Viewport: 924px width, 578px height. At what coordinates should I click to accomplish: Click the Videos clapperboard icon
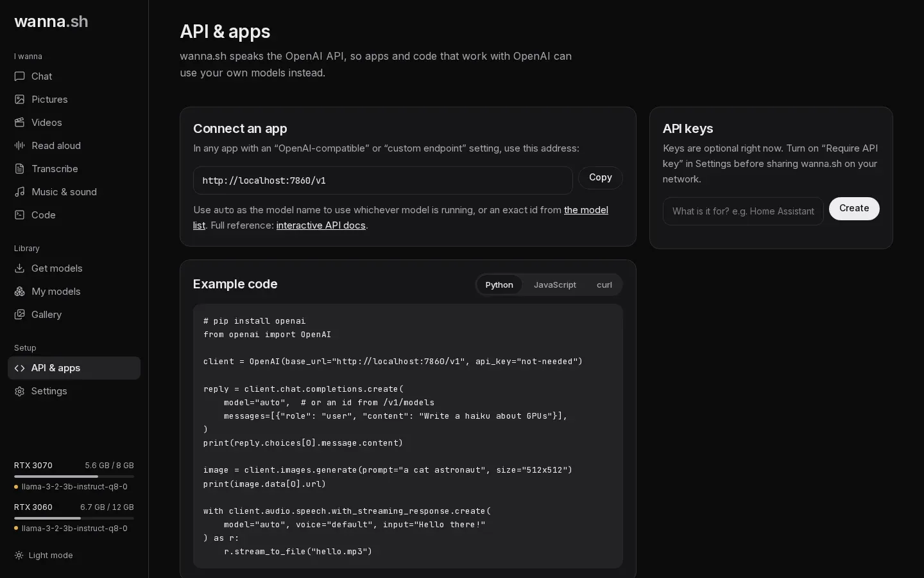coord(19,123)
